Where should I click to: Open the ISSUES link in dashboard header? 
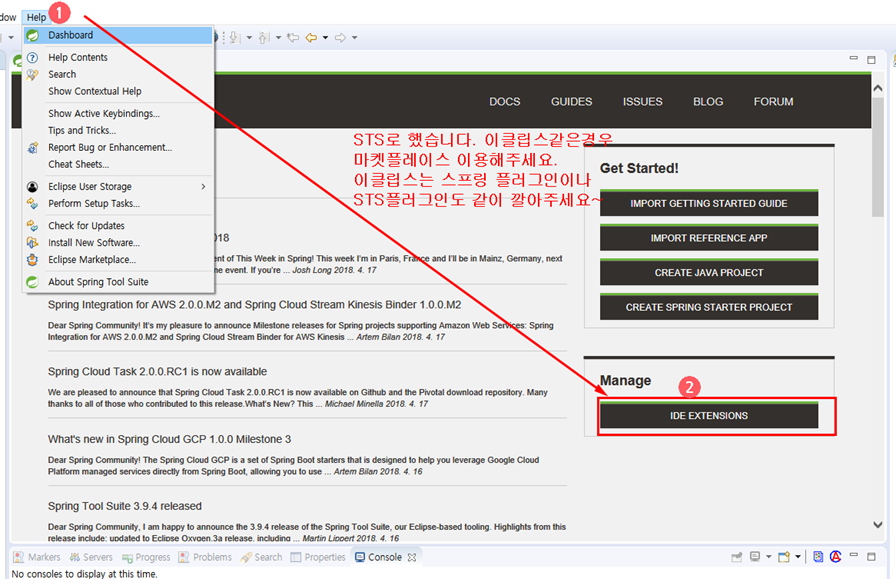coord(642,102)
